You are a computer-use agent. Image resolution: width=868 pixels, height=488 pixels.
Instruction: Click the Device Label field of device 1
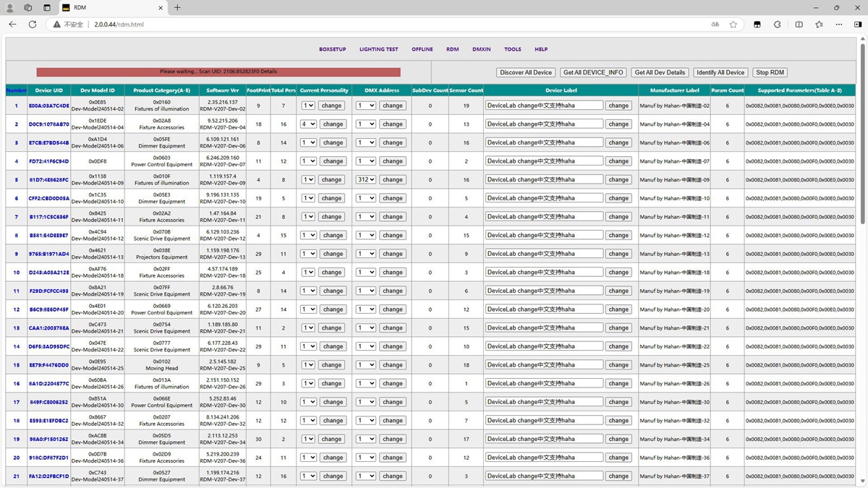point(544,106)
